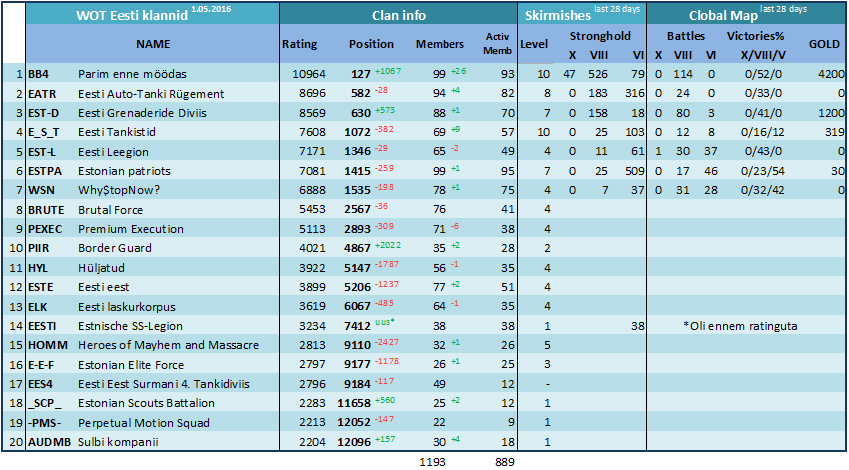Click 'Border Guard' cell
Viewport: 849px width, 470px height.
115,248
